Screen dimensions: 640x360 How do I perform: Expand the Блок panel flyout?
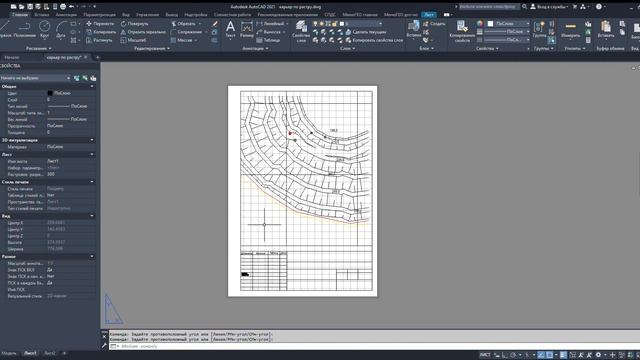click(427, 49)
